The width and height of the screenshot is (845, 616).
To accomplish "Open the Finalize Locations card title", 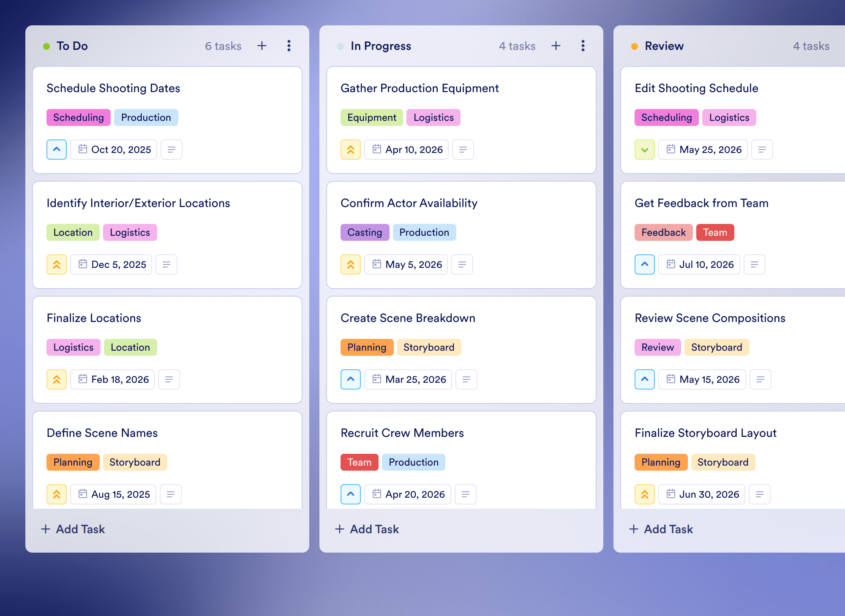I will click(94, 318).
